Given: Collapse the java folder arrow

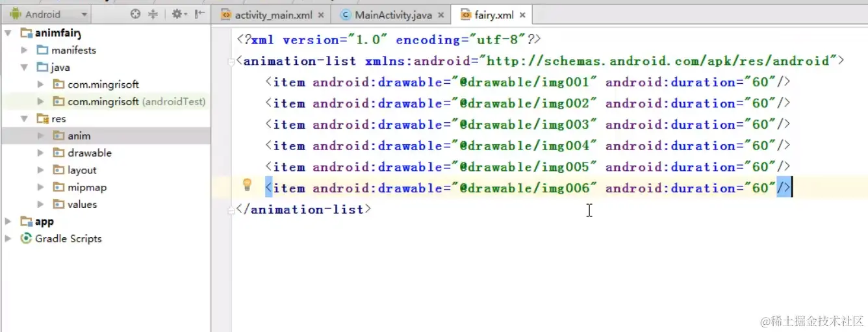Looking at the screenshot, I should tap(24, 67).
